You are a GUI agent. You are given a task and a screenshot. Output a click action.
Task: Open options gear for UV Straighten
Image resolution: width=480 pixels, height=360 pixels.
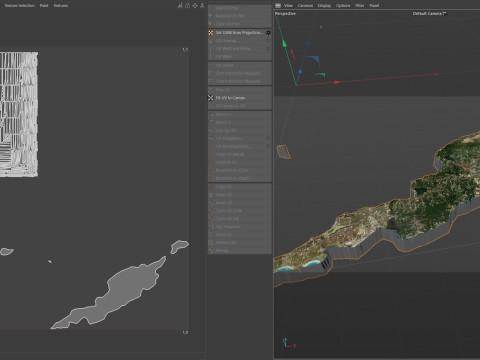[268, 138]
